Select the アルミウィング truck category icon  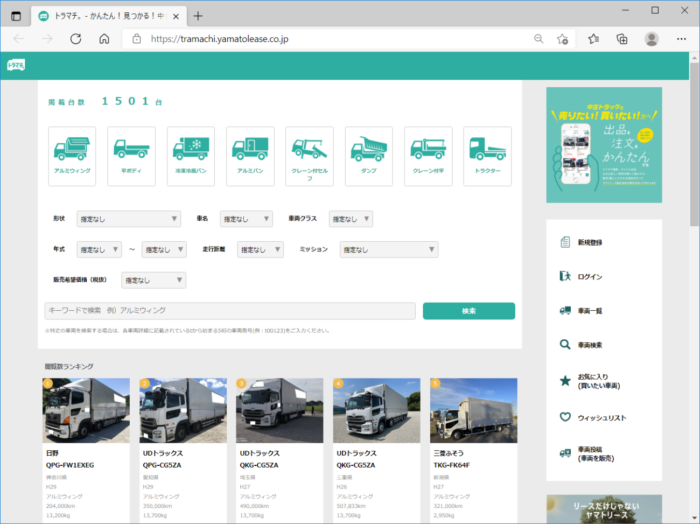72,156
